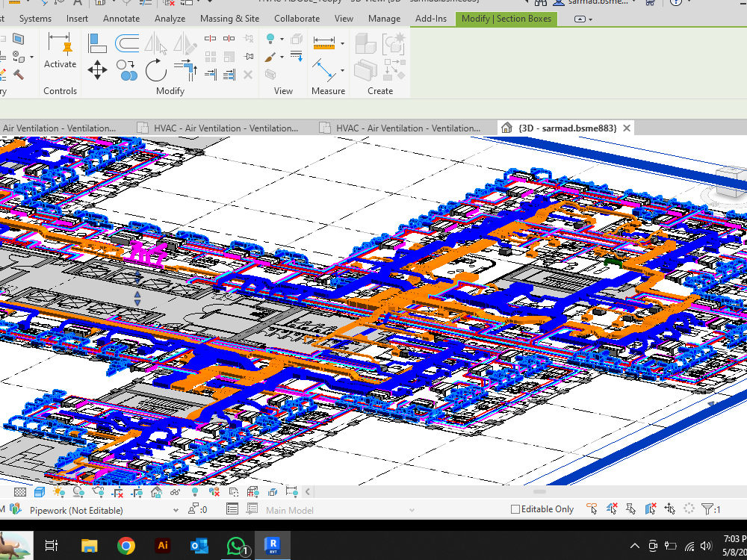Toggle Drag Elements on Selection
Viewport: 747px width, 560px height.
670,509
